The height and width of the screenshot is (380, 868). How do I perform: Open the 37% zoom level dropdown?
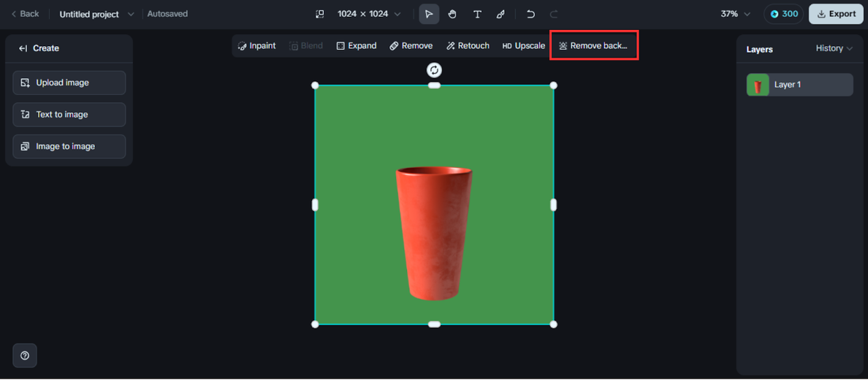(x=736, y=14)
